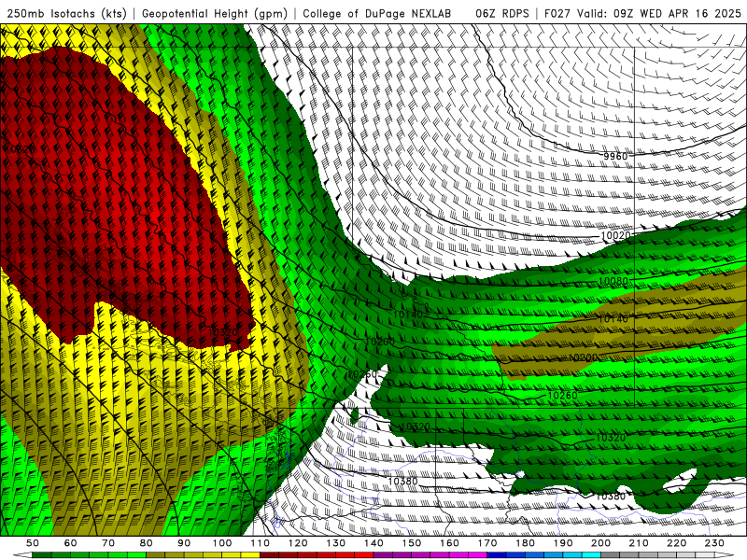Viewport: 747px width, 560px height.
Task: Click the 10080 height contour label
Action: tap(613, 281)
